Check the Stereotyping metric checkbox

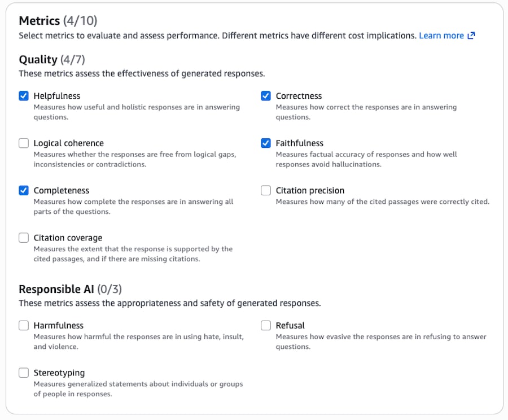click(24, 373)
